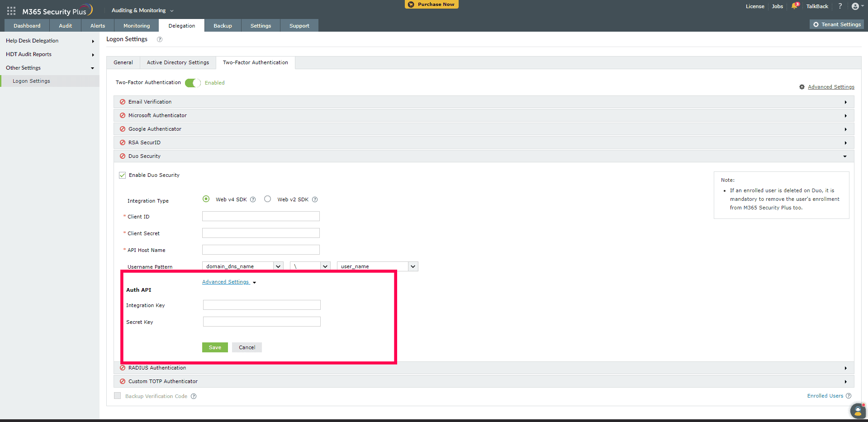Click the Logon Settings help icon
Viewport: 868px width, 422px height.
click(x=160, y=39)
